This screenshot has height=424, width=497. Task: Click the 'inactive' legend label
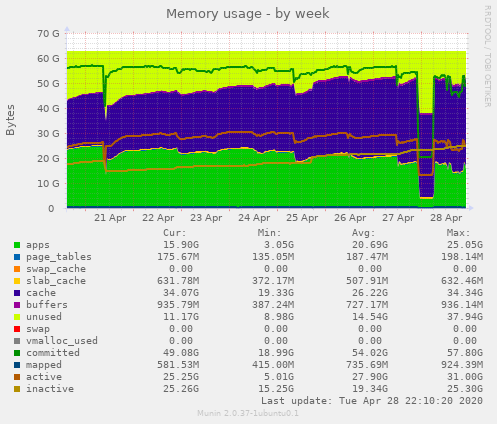pos(50,389)
